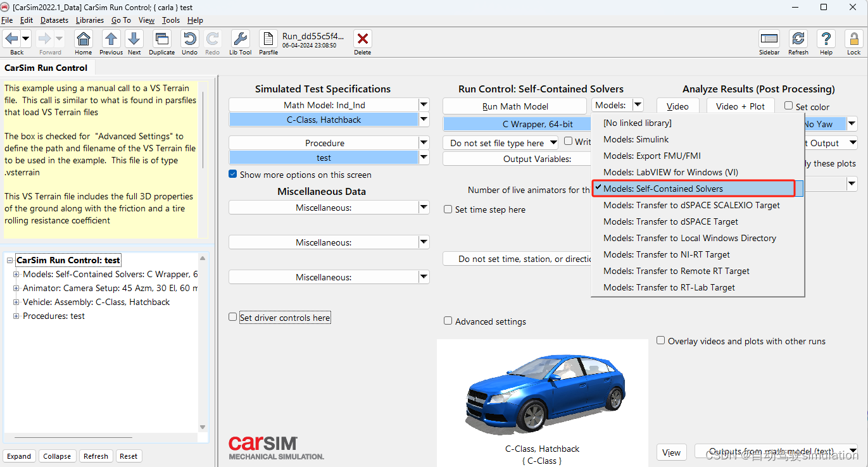Open the Math Model: Ind_Ind dropdown arrow
868x467 pixels.
[424, 105]
